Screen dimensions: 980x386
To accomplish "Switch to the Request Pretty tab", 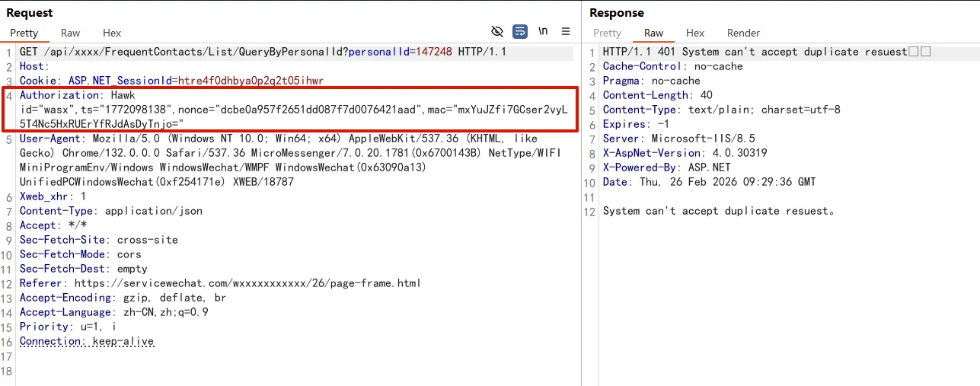I will pyautogui.click(x=24, y=33).
